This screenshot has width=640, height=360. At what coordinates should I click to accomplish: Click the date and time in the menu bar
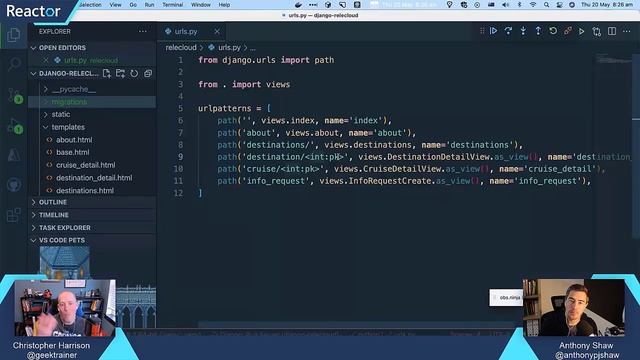[x=607, y=5]
